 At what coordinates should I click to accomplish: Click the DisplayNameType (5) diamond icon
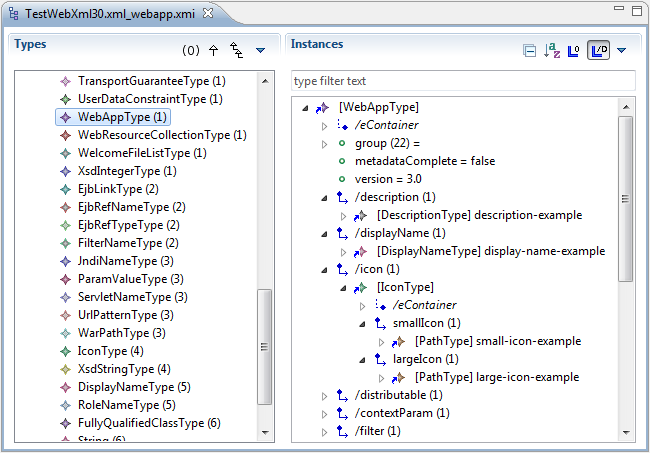[65, 387]
